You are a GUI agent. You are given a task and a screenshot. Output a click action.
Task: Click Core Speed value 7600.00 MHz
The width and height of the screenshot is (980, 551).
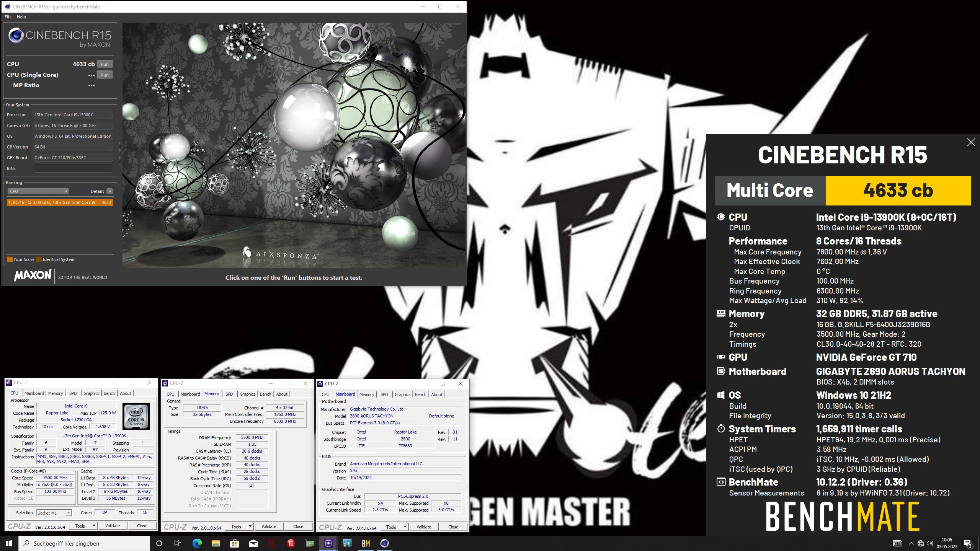pos(55,478)
